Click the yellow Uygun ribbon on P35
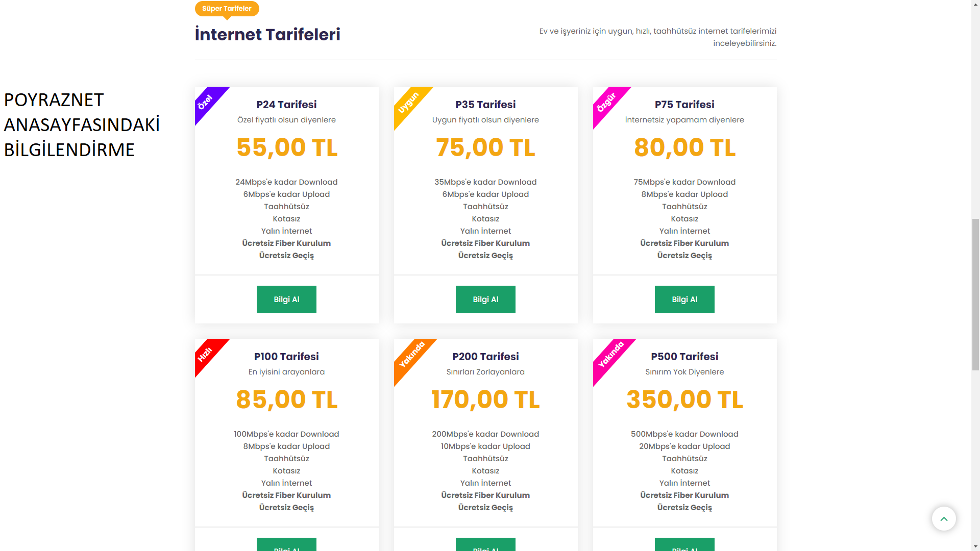 click(x=408, y=103)
